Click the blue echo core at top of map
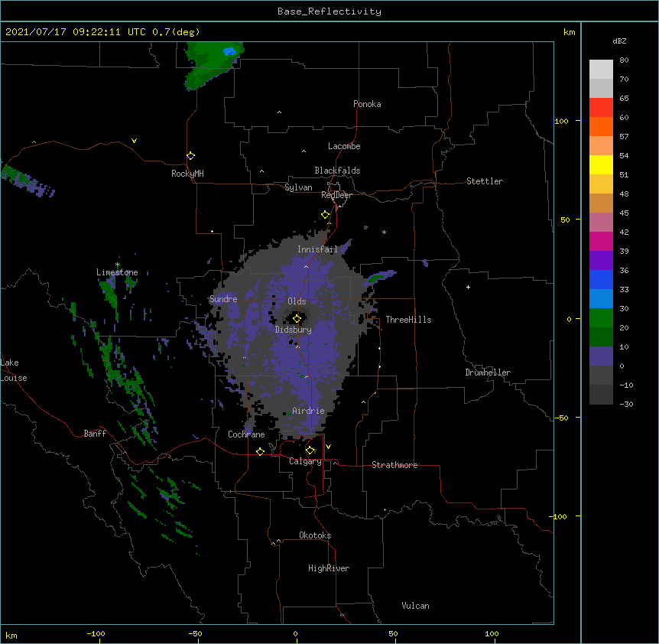 tap(229, 52)
